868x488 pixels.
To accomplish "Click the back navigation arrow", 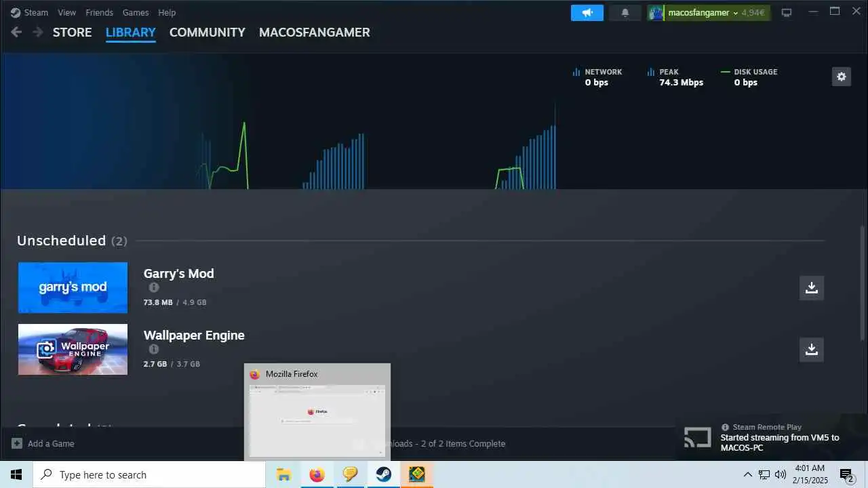I will click(x=17, y=32).
